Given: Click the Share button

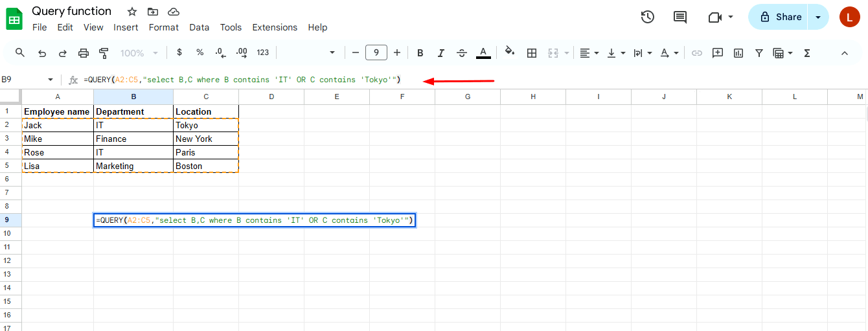Looking at the screenshot, I should [x=781, y=17].
